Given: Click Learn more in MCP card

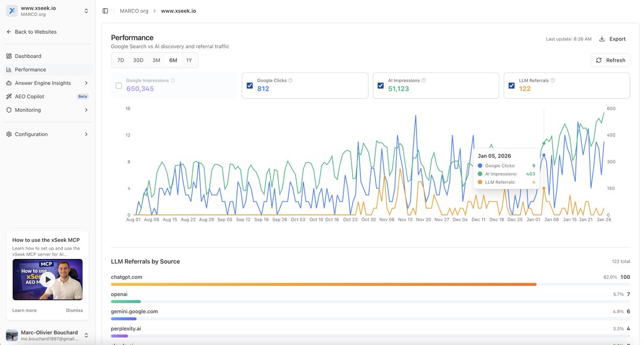Looking at the screenshot, I should click(25, 311).
